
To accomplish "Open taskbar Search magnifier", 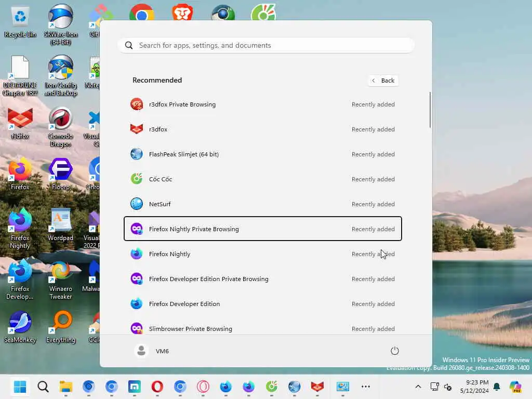I will coord(43,387).
